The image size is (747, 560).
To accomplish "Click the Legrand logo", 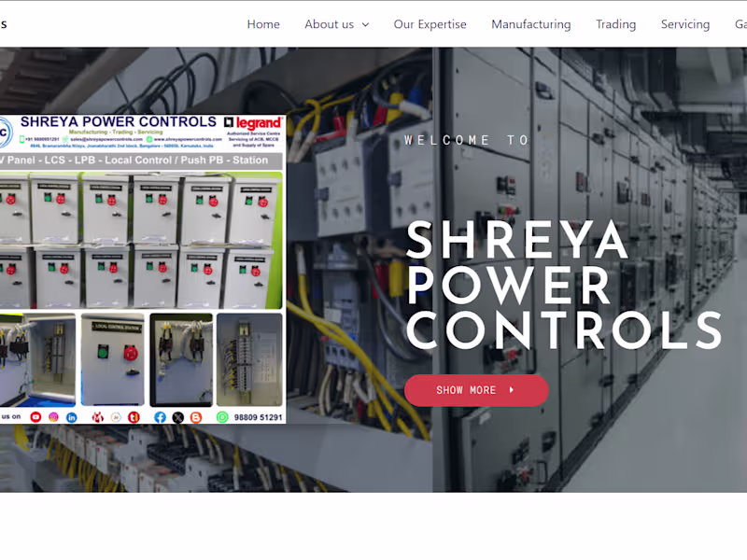I will click(254, 122).
